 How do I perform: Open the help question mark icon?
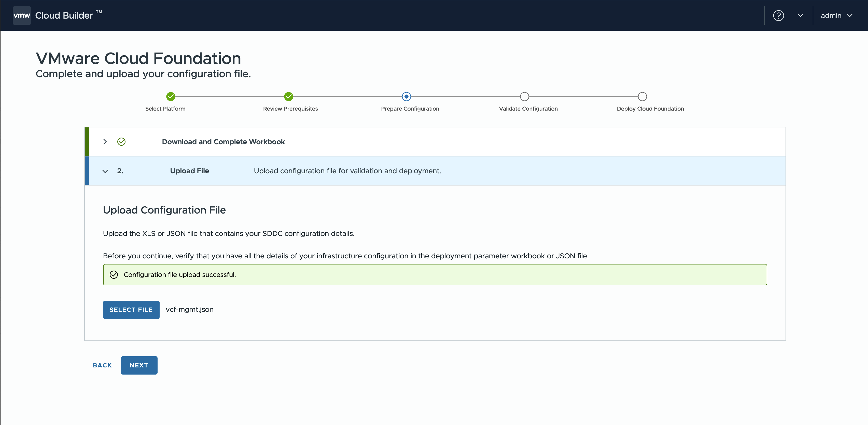pos(778,16)
